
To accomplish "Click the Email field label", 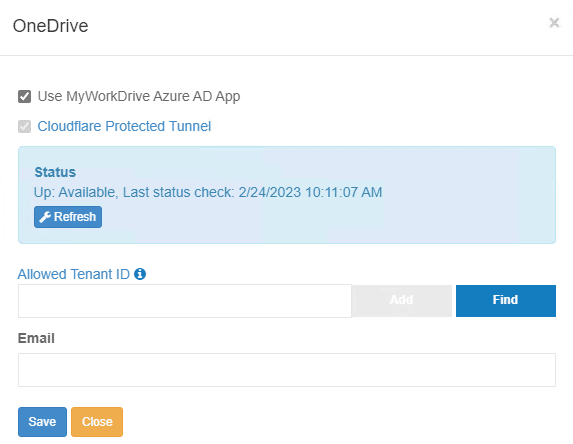I will 36,338.
